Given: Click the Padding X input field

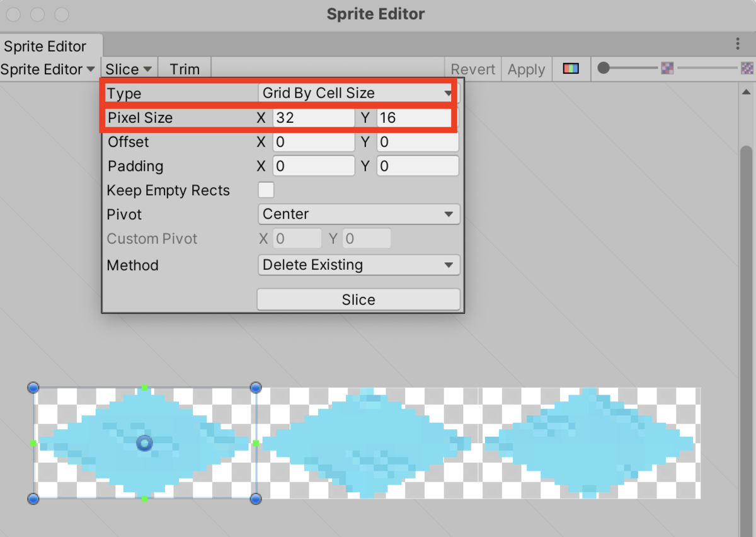Looking at the screenshot, I should 313,166.
